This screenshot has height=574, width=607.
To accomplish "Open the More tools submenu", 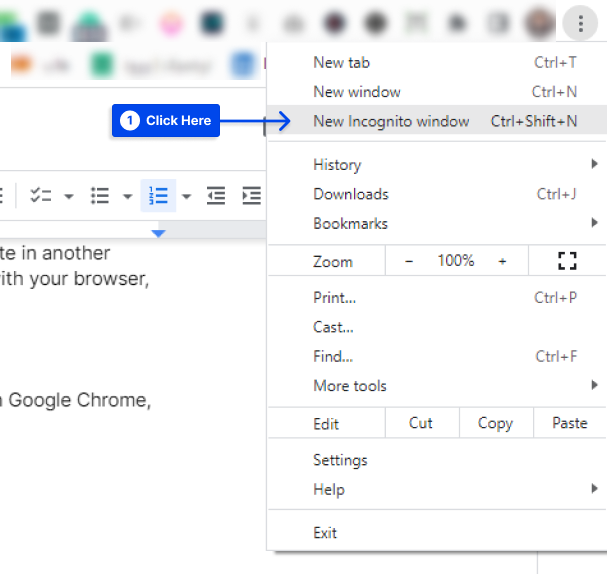I will (x=437, y=386).
